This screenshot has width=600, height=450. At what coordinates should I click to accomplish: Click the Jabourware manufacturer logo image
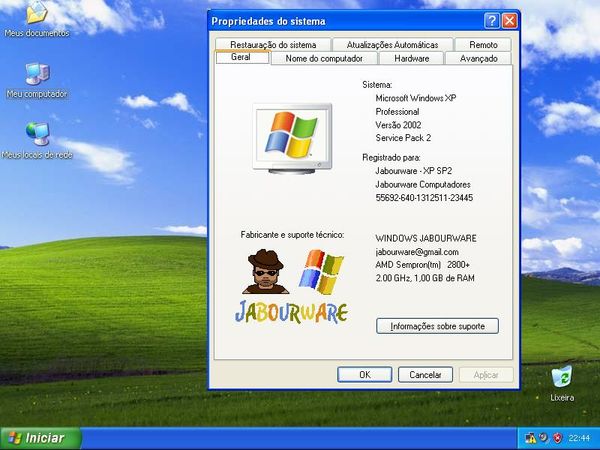click(292, 286)
